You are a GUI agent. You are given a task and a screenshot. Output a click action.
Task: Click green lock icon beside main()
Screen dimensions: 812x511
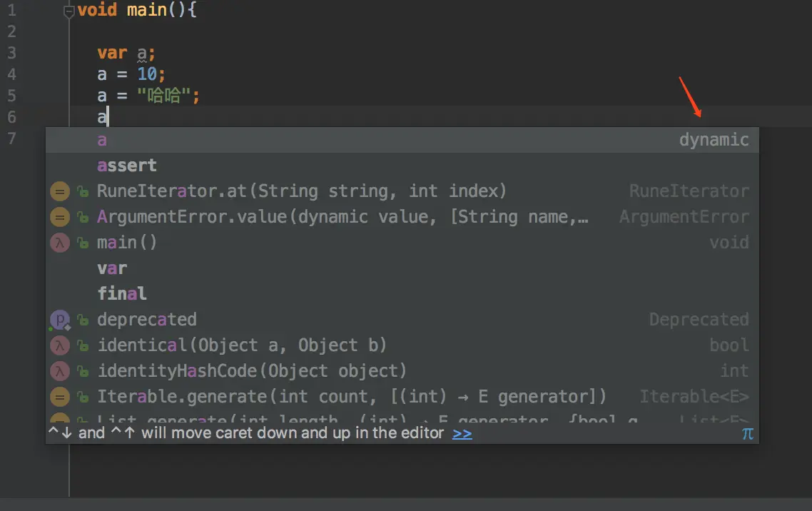[83, 243]
